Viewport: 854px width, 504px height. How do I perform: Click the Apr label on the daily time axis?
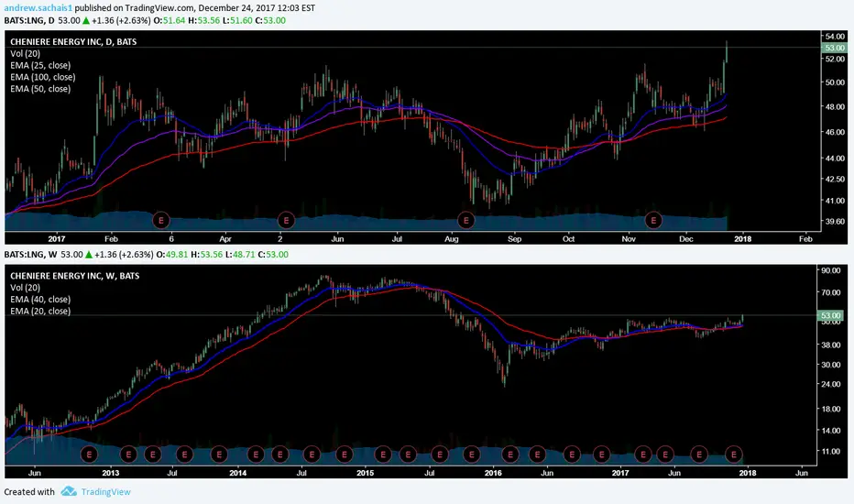[x=224, y=238]
